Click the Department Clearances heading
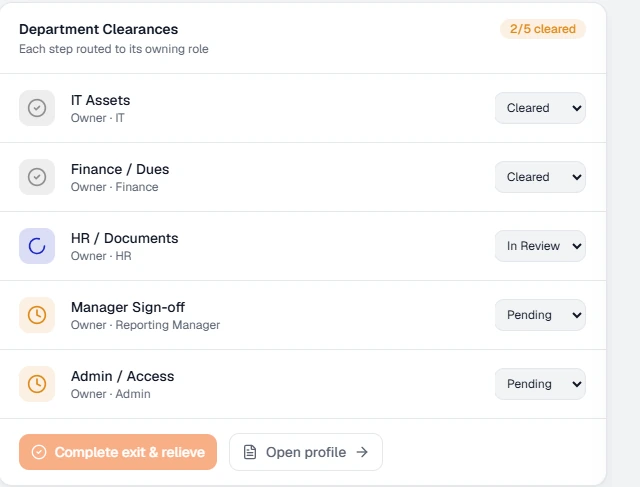Viewport: 640px width, 487px height. 98,29
